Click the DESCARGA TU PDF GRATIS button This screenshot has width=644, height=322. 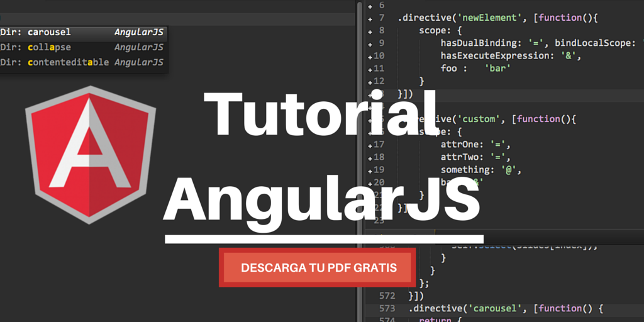point(317,267)
